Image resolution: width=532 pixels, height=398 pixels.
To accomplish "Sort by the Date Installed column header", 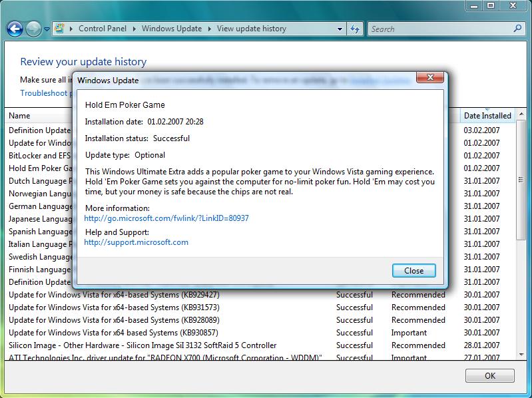I will 487,116.
